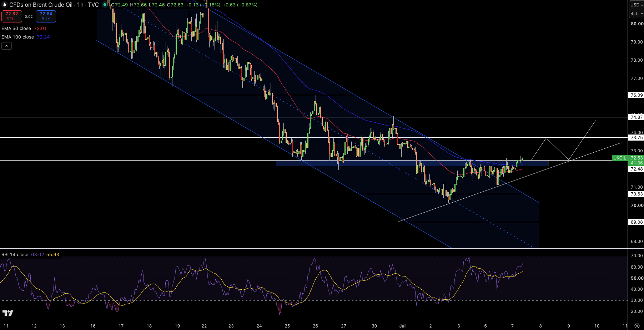Click the EMA 50 value 72.01

coord(40,29)
